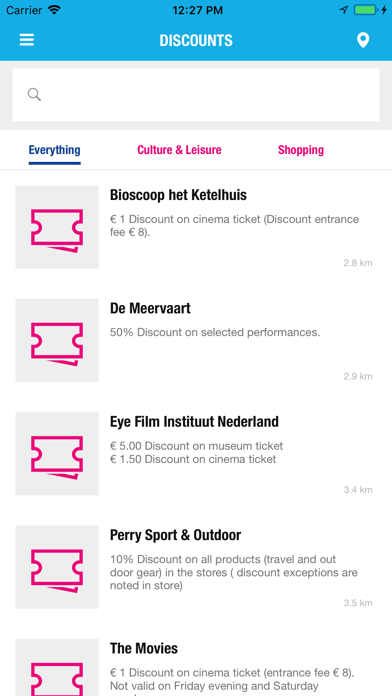Tap the Perry Sport & Outdoor ticket icon
The image size is (392, 696).
tap(57, 567)
